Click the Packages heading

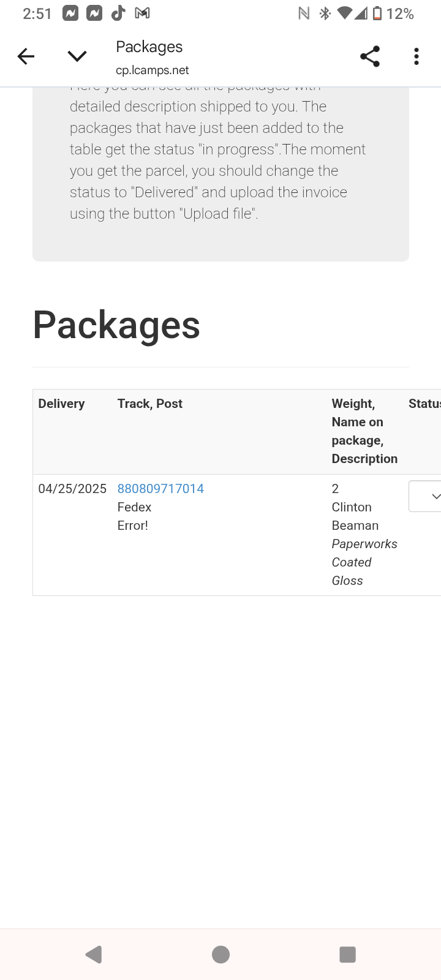click(116, 325)
